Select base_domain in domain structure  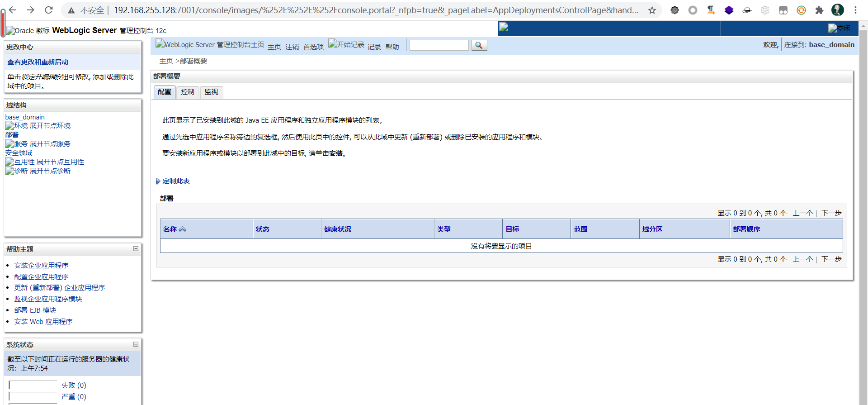coord(25,117)
